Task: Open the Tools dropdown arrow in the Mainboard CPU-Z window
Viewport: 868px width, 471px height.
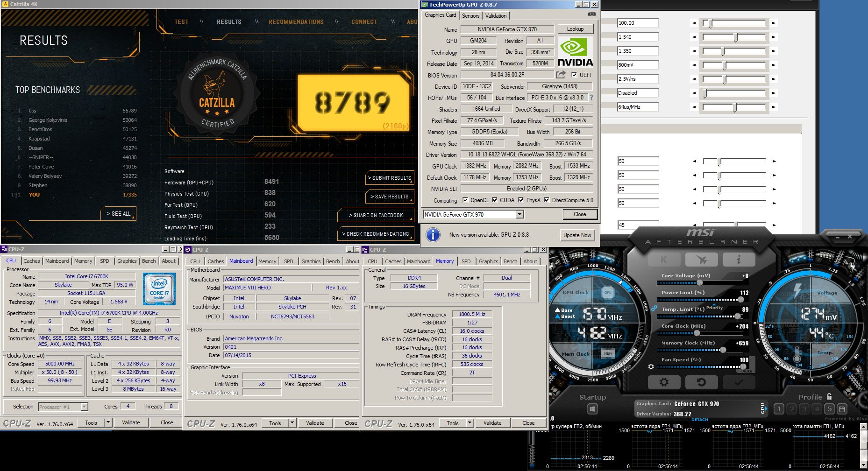Action: 292,423
